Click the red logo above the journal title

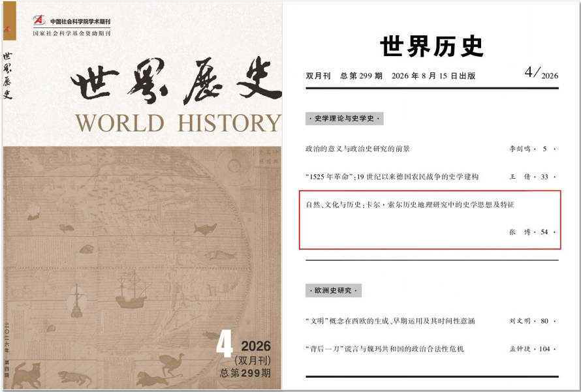tap(39, 20)
